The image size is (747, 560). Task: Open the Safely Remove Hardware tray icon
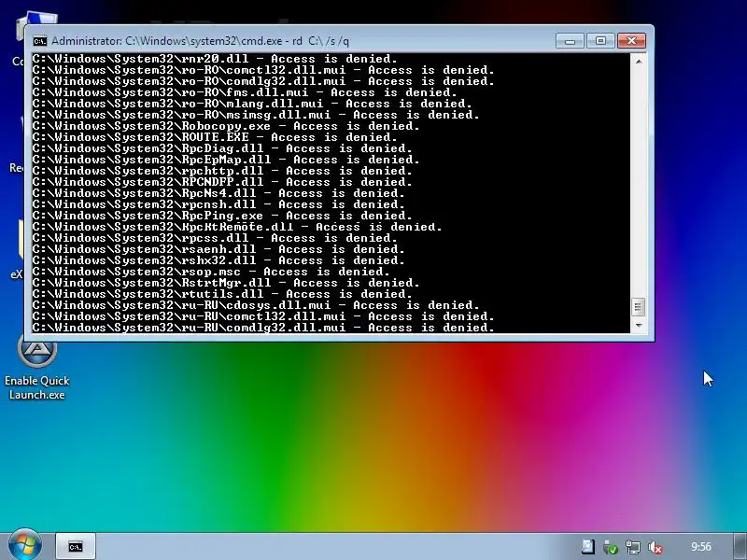(611, 547)
